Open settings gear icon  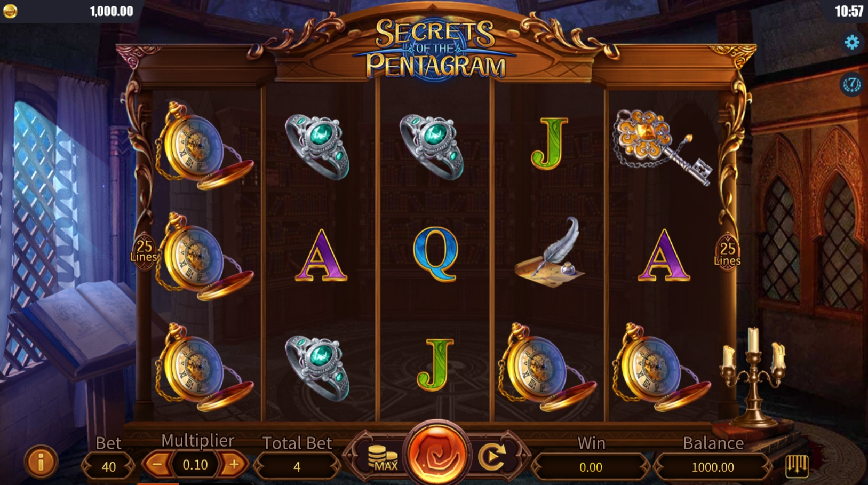[852, 42]
